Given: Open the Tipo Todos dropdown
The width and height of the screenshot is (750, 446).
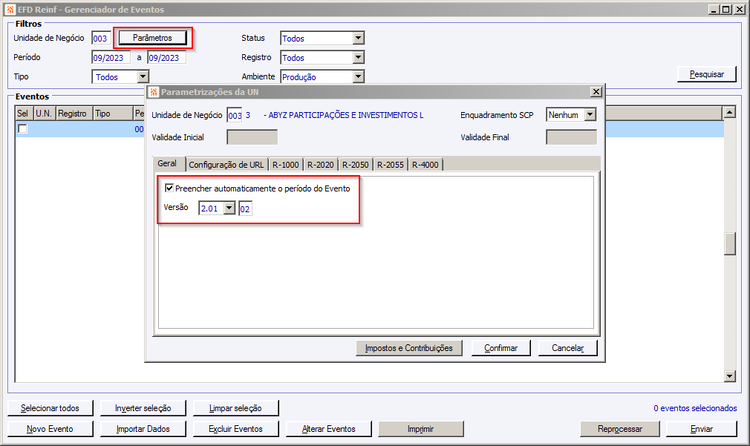Looking at the screenshot, I should pyautogui.click(x=143, y=77).
